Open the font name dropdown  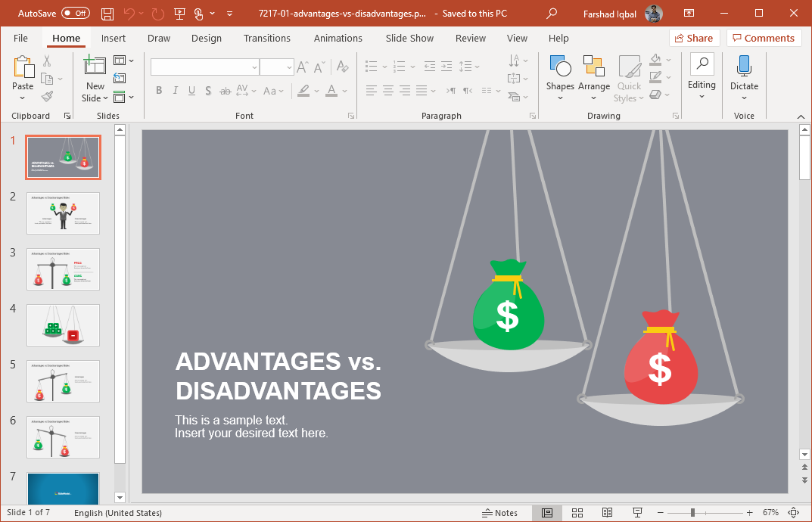(254, 67)
